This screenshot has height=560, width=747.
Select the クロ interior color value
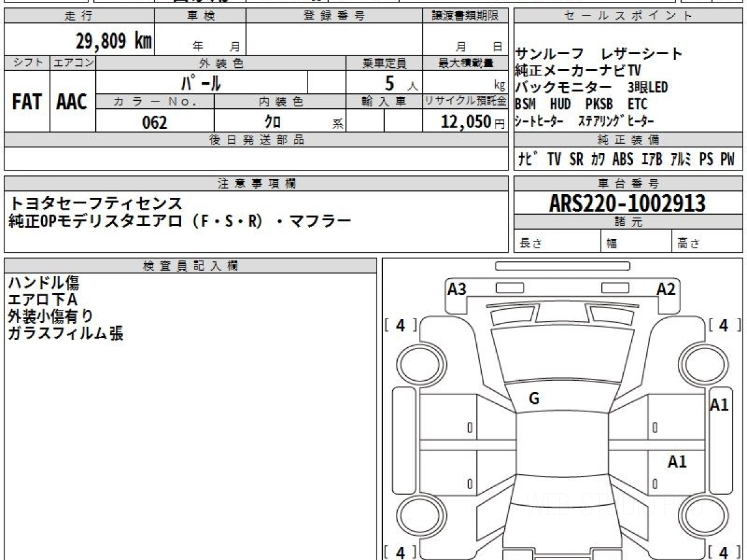[272, 121]
